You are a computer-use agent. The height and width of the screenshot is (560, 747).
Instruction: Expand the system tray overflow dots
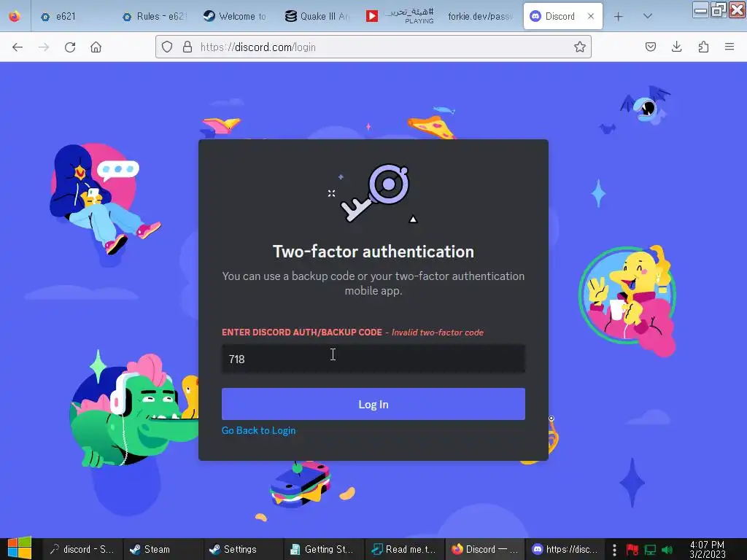point(614,550)
